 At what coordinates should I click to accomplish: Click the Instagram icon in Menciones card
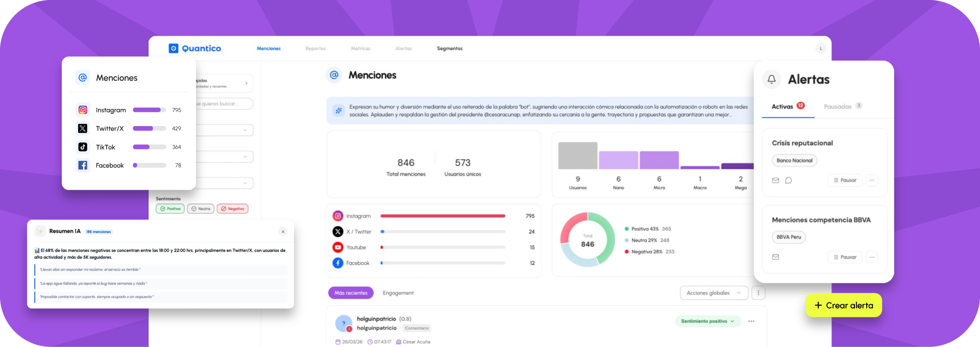pos(83,110)
